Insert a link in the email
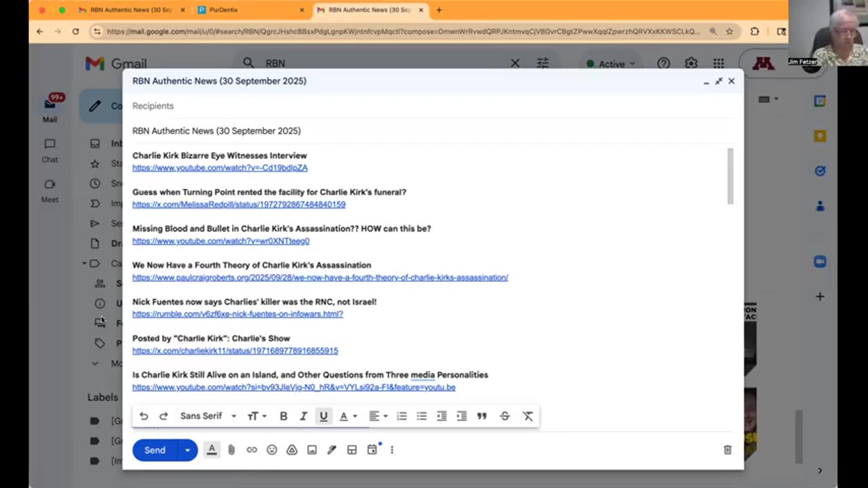 pyautogui.click(x=252, y=449)
